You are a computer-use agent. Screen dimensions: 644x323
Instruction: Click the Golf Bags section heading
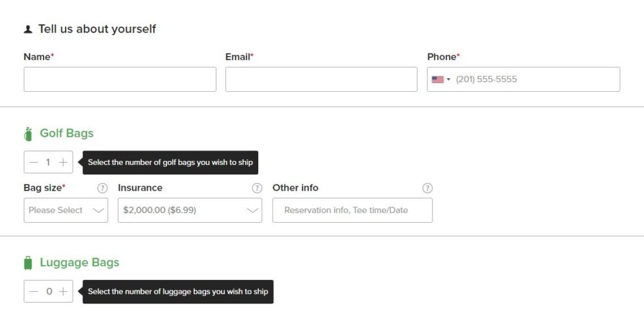click(66, 133)
